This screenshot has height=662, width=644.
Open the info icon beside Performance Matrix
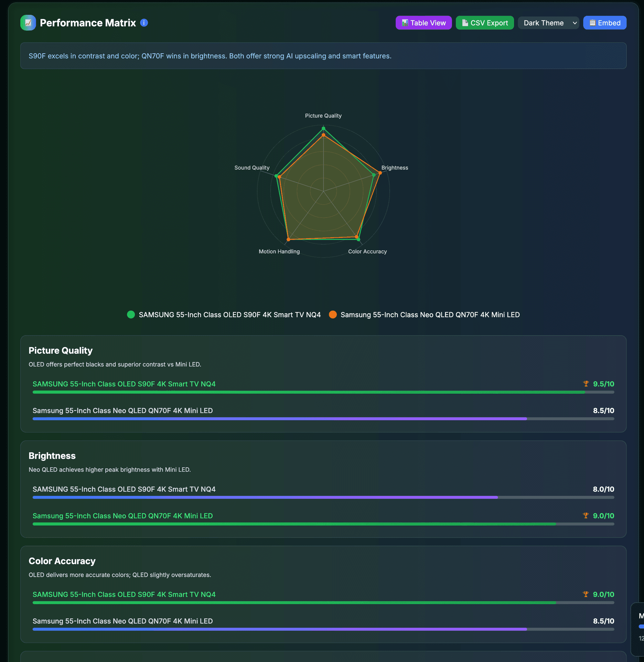tap(144, 23)
